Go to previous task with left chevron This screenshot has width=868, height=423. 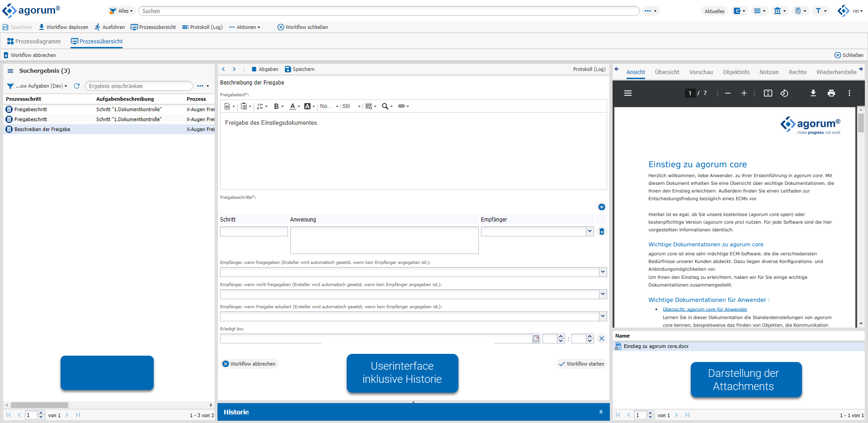[223, 69]
